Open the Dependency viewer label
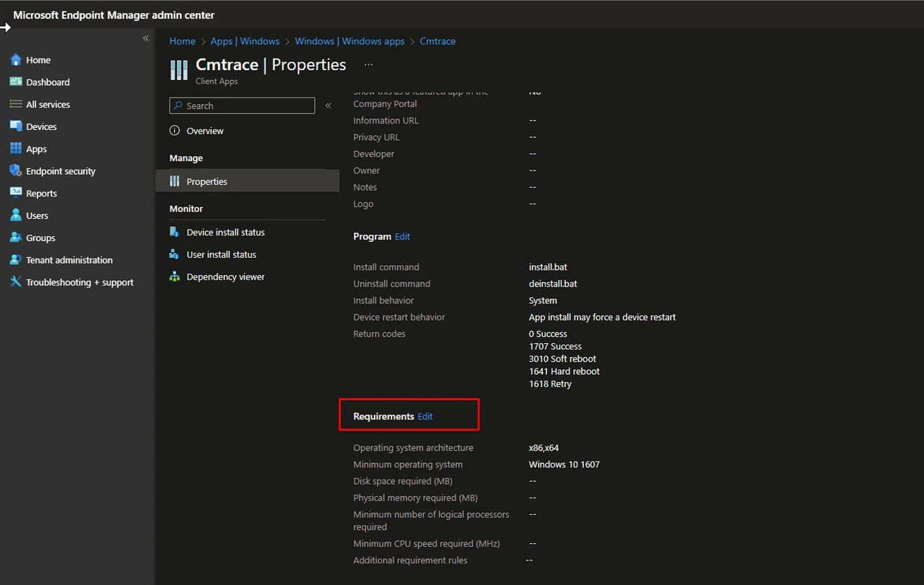Image resolution: width=924 pixels, height=585 pixels. click(x=226, y=277)
